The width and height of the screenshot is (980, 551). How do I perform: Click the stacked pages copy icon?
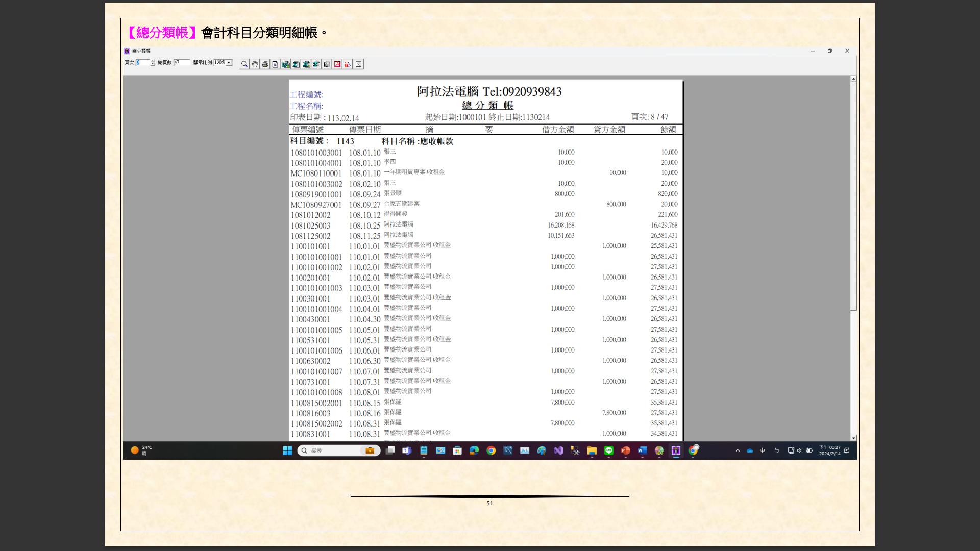point(327,64)
